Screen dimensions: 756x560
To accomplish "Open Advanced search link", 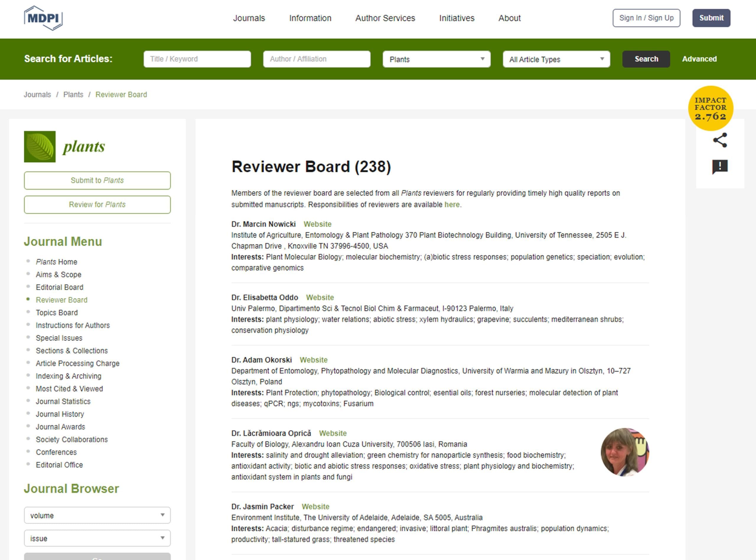I will (x=699, y=59).
